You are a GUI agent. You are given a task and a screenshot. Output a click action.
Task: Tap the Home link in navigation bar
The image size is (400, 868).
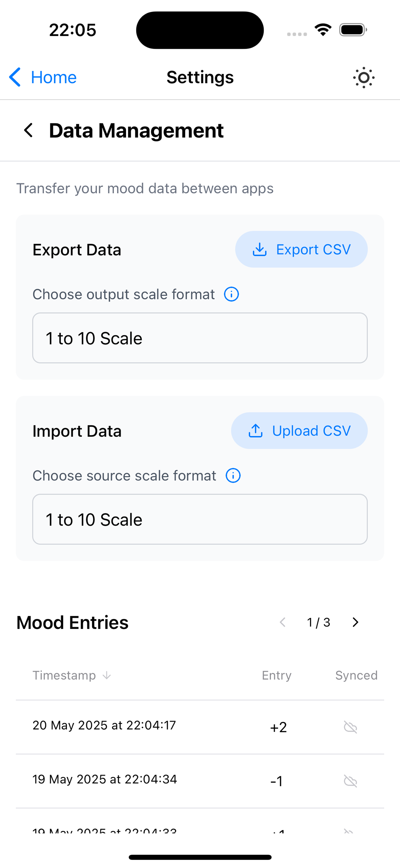tap(54, 77)
